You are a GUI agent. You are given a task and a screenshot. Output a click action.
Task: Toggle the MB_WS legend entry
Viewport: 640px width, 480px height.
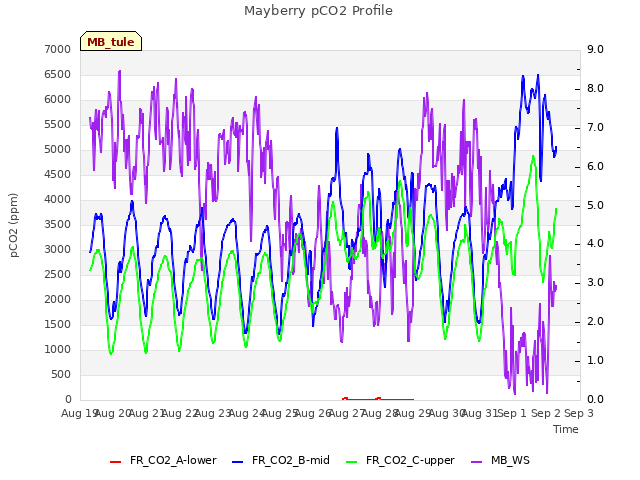pyautogui.click(x=500, y=461)
